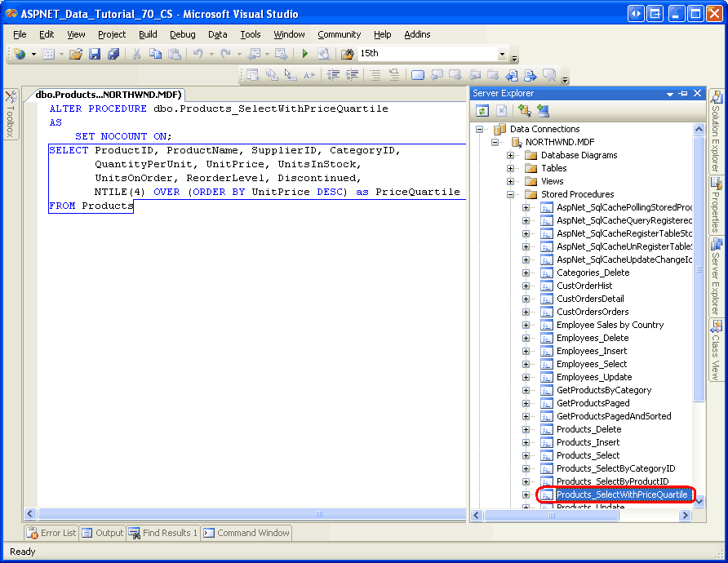728x563 pixels.
Task: Open the Debug menu
Action: tap(182, 34)
